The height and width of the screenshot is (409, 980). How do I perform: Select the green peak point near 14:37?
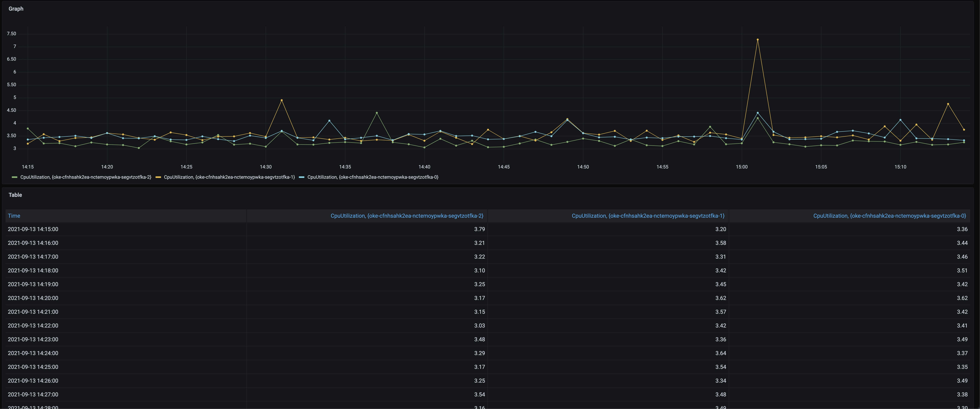pos(377,113)
